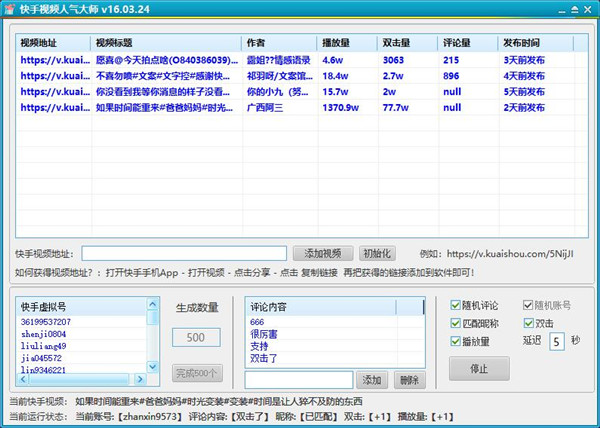This screenshot has width=600, height=428.
Task: Click the 初始化 button
Action: tap(377, 254)
